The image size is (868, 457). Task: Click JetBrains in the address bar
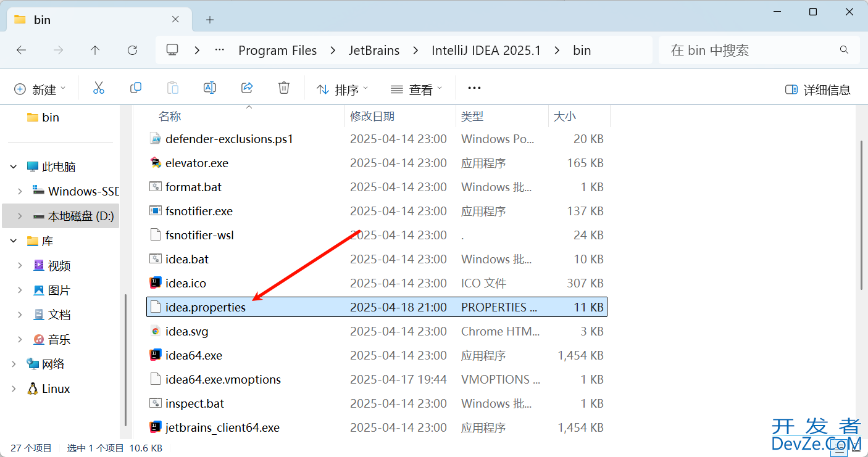[374, 51]
